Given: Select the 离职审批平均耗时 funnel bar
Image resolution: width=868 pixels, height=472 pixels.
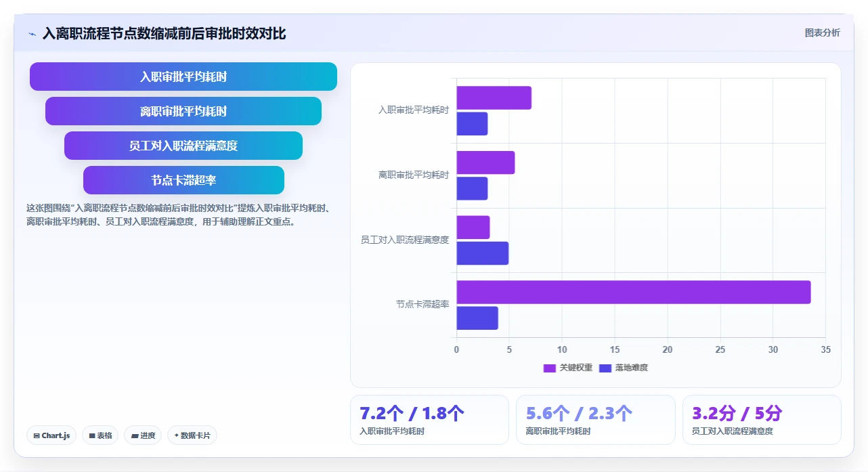Looking at the screenshot, I should [x=183, y=111].
